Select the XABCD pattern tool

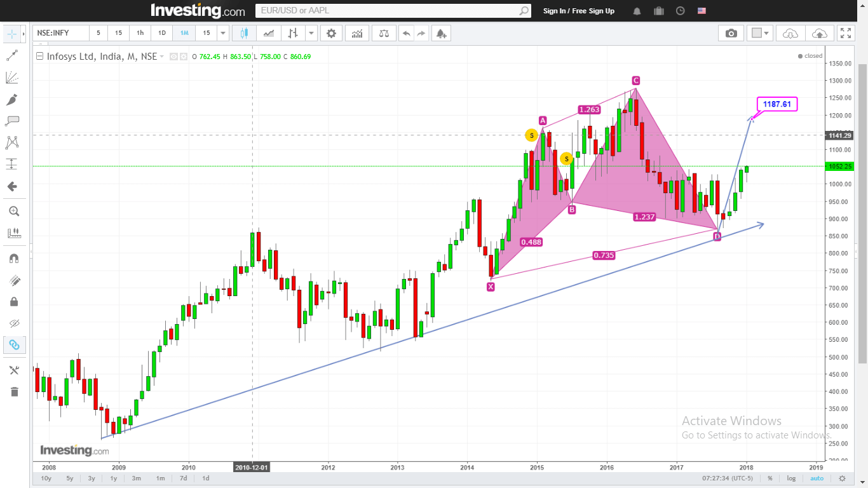12,142
